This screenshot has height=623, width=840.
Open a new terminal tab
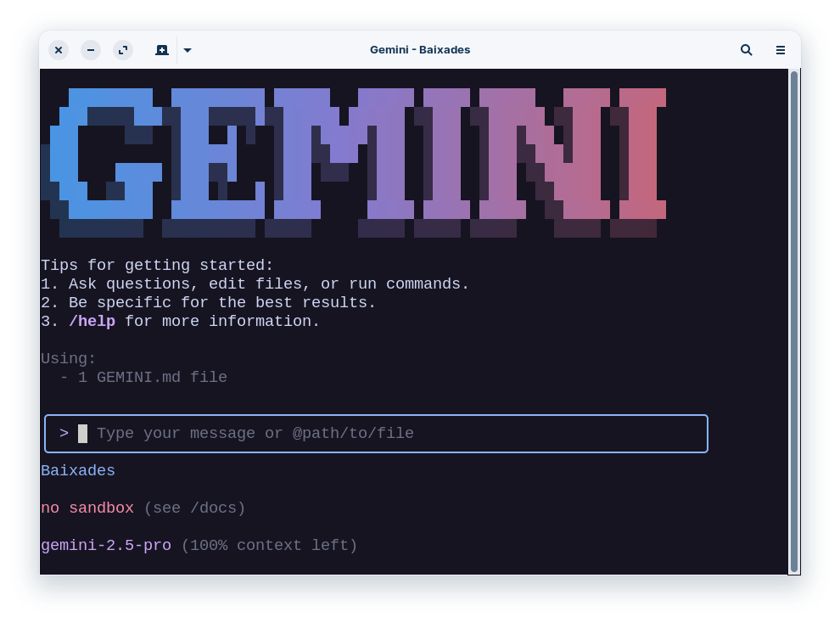click(x=162, y=50)
